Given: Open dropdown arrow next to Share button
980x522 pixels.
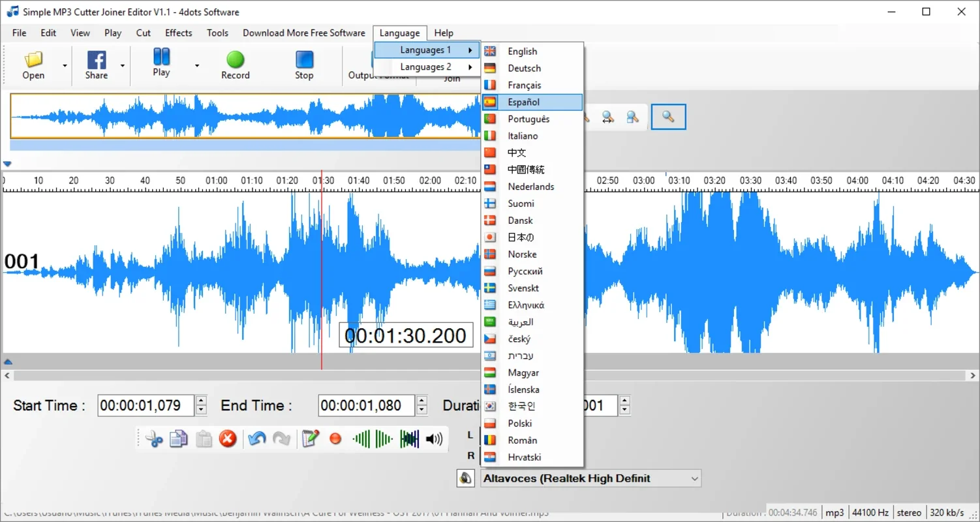Looking at the screenshot, I should point(123,65).
